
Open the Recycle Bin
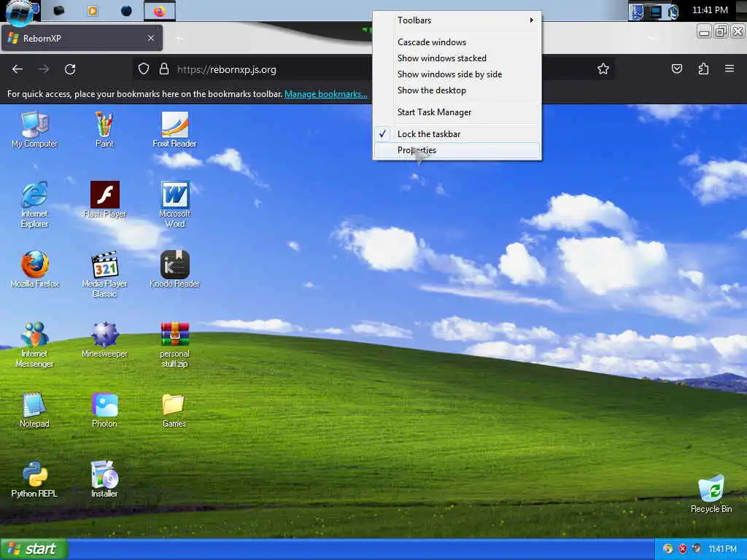[x=711, y=494]
